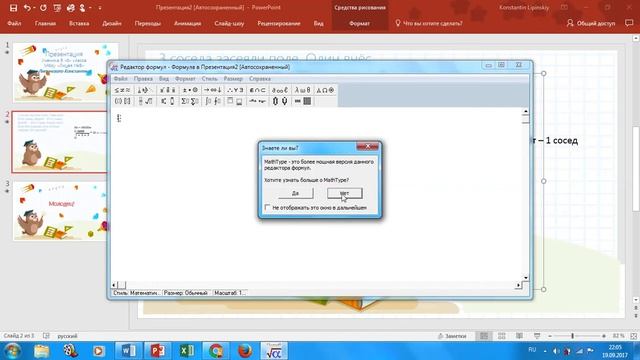Open Firefox from the taskbar

point(245,351)
